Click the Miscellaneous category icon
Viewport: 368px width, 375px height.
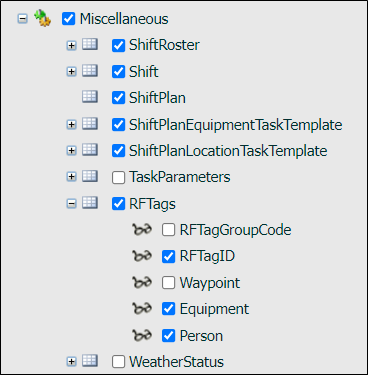pyautogui.click(x=42, y=18)
